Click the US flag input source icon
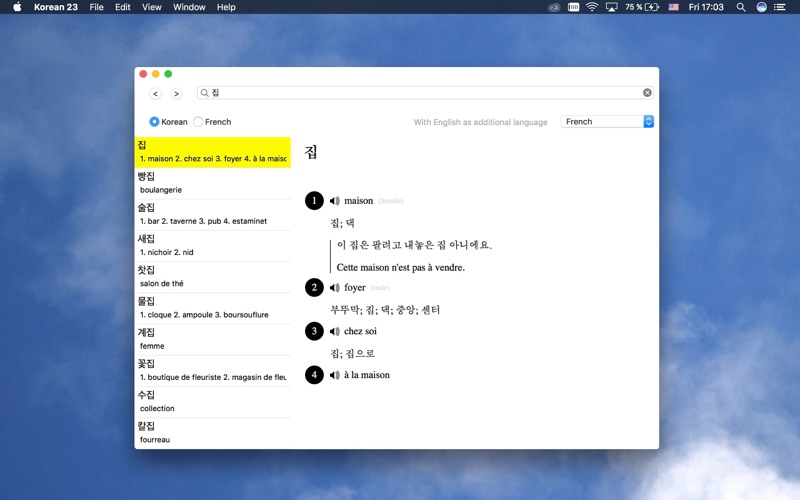This screenshot has height=500, width=800. pos(673,7)
